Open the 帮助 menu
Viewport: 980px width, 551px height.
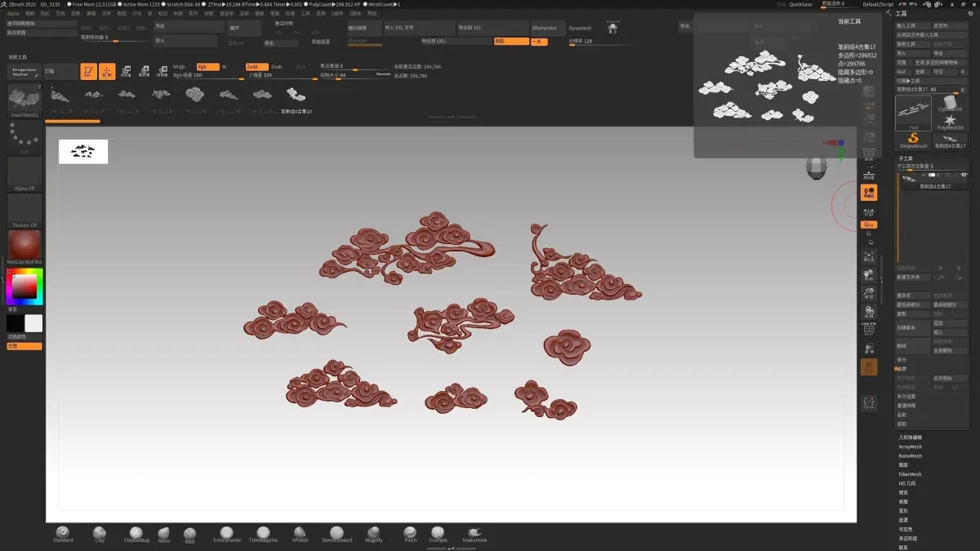point(372,13)
